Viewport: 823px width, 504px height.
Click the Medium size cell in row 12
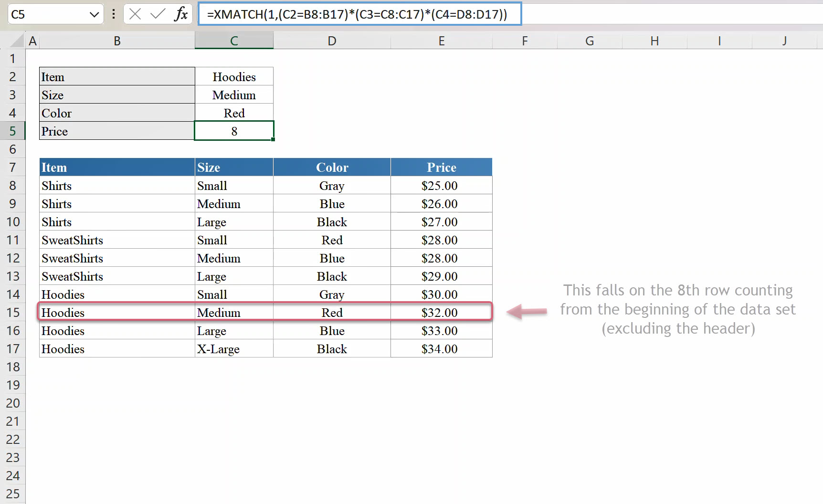click(x=234, y=258)
